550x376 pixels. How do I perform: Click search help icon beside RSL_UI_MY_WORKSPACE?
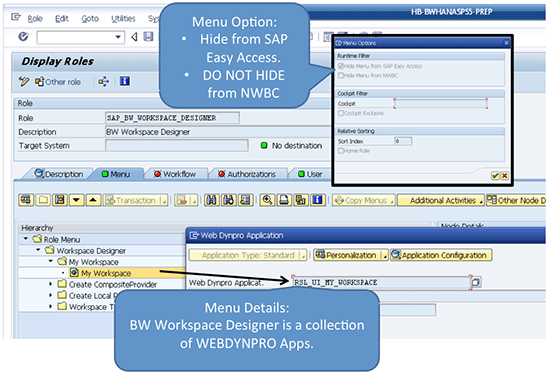476,282
